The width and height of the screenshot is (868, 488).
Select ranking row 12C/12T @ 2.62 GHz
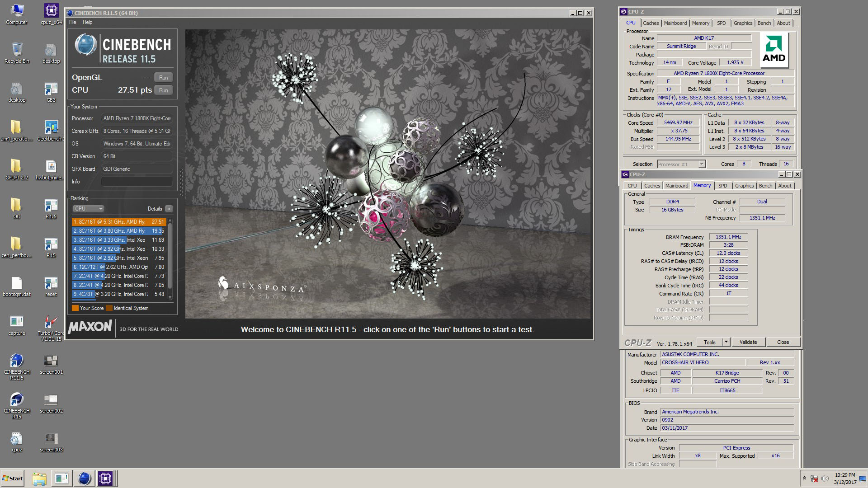119,267
